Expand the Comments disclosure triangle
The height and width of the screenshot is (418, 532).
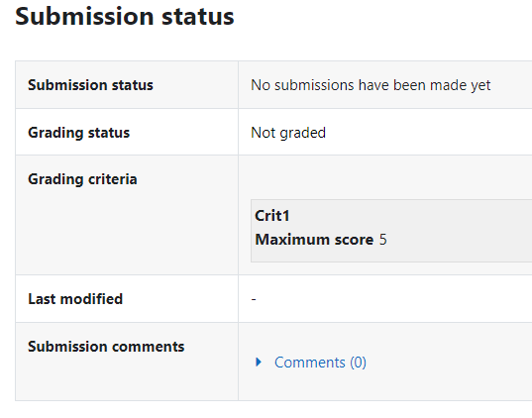(x=259, y=362)
